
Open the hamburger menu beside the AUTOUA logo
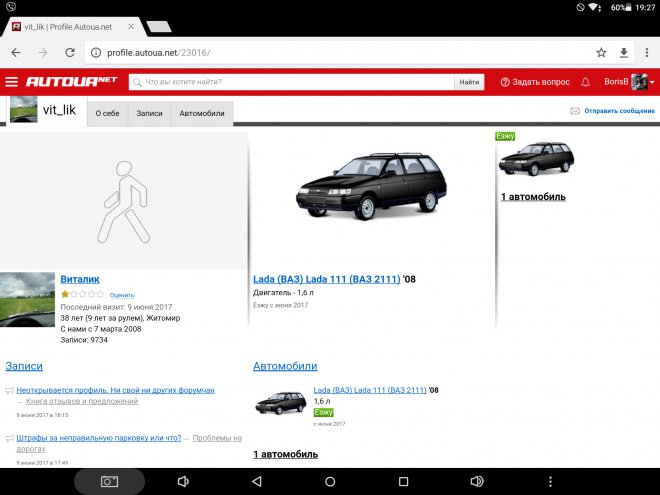[11, 82]
